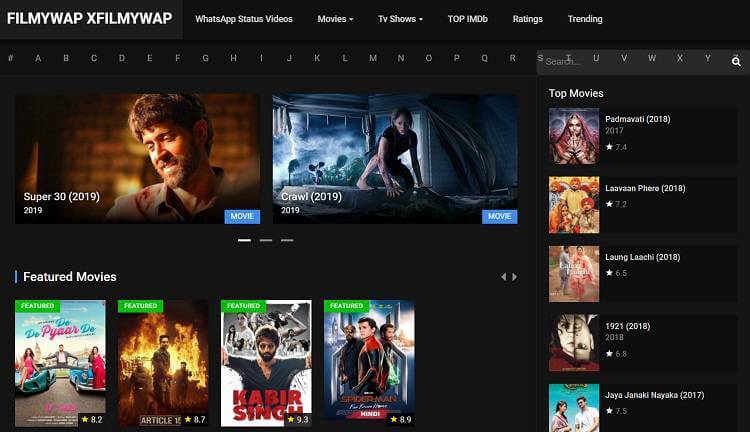Filter movies by letter R

tap(512, 58)
